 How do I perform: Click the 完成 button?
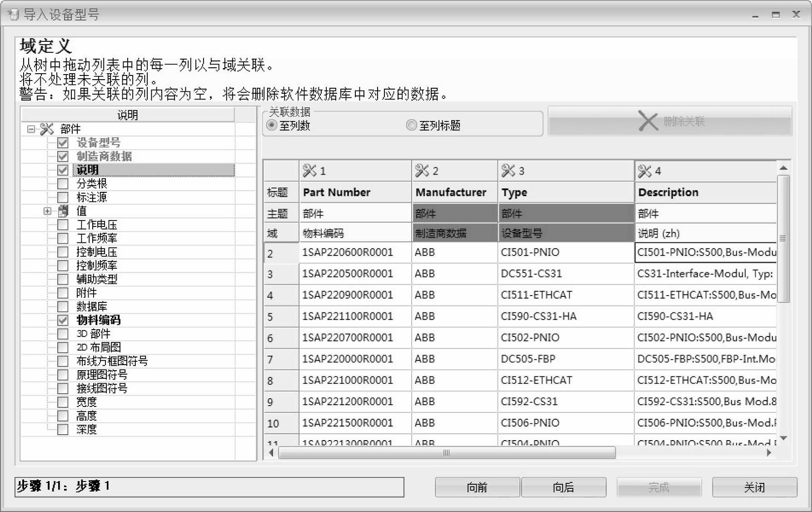click(659, 487)
